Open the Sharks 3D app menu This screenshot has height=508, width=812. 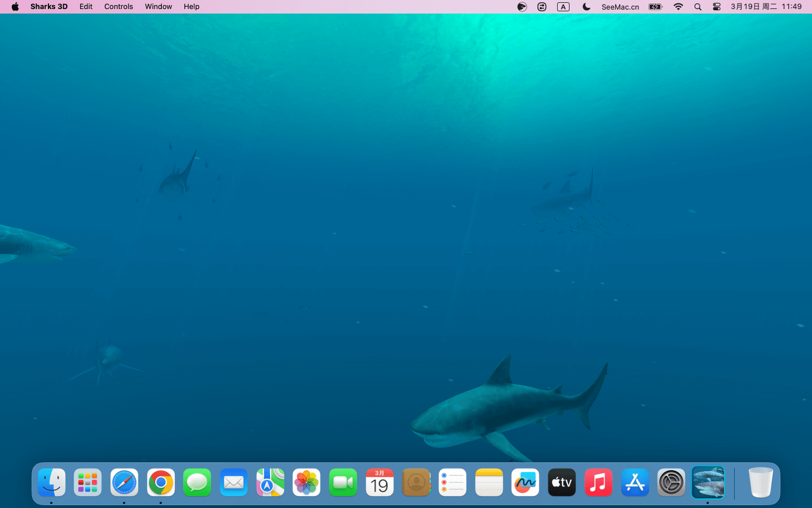[48, 7]
